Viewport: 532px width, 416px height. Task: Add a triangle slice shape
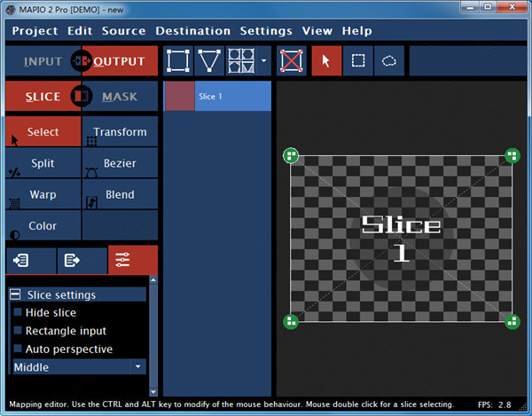[209, 61]
